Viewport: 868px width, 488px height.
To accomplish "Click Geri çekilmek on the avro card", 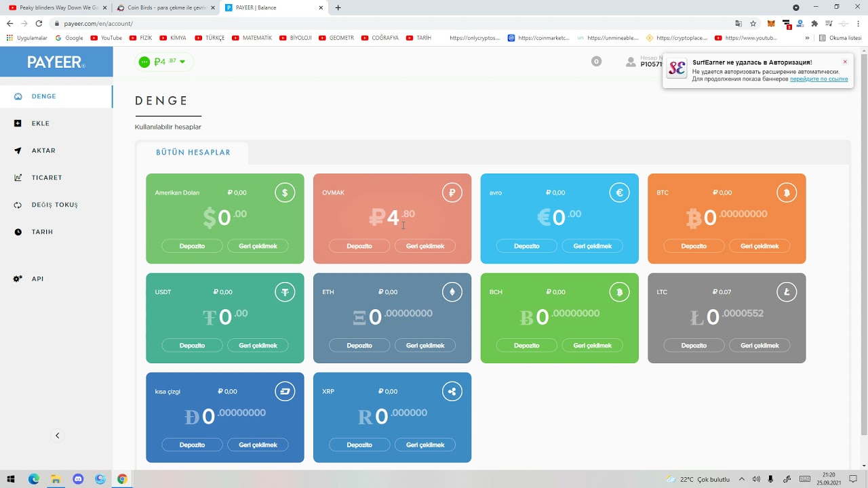I will (593, 246).
